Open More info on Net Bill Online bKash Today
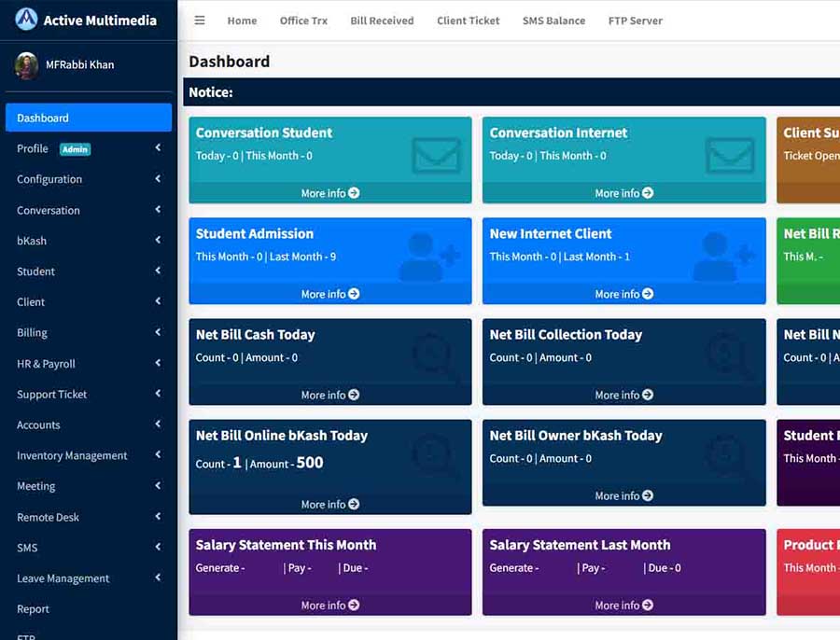 tap(330, 505)
